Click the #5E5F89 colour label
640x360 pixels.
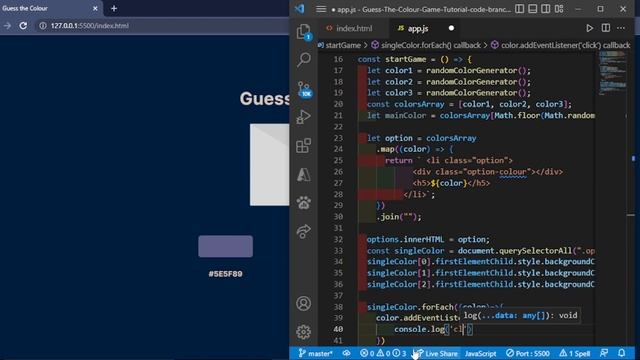pyautogui.click(x=225, y=274)
